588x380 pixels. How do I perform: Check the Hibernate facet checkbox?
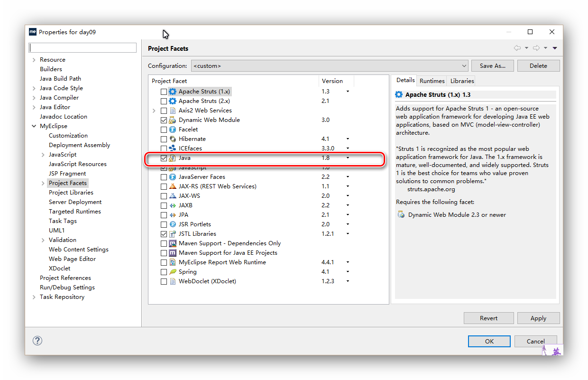click(164, 139)
